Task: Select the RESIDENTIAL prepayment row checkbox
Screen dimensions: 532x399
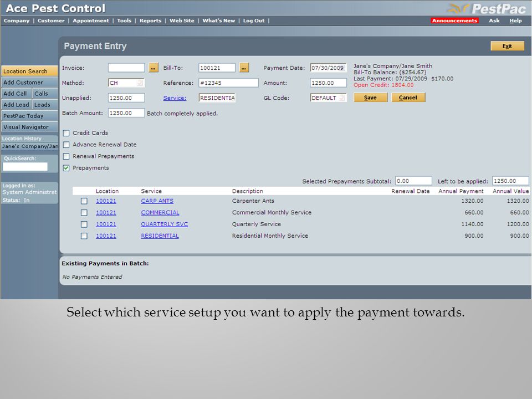Action: (x=84, y=236)
